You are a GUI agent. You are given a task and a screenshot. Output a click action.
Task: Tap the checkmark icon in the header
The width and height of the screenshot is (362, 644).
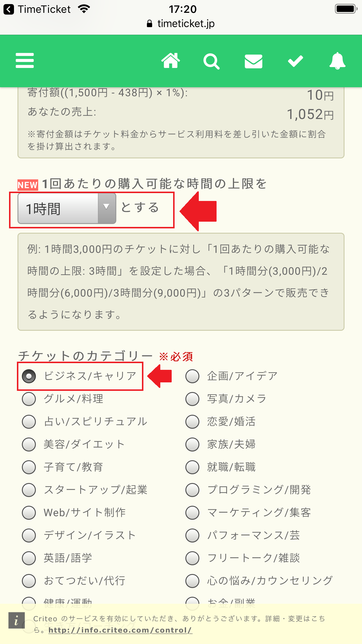click(x=295, y=61)
